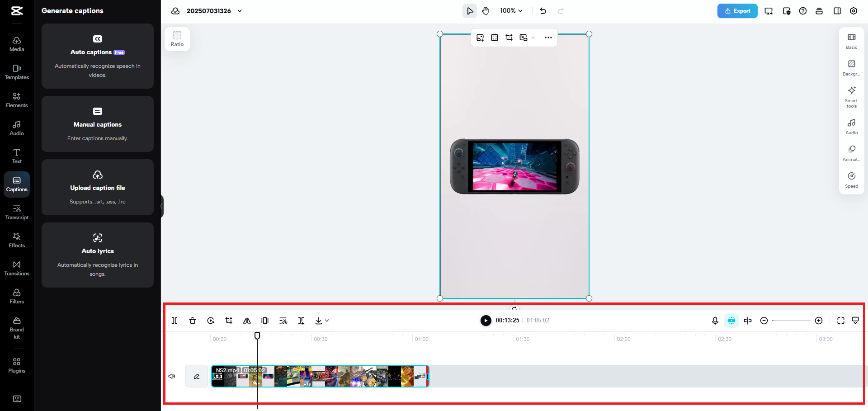Switch to the Captions tab in the sidebar
The height and width of the screenshot is (411, 868).
(17, 184)
